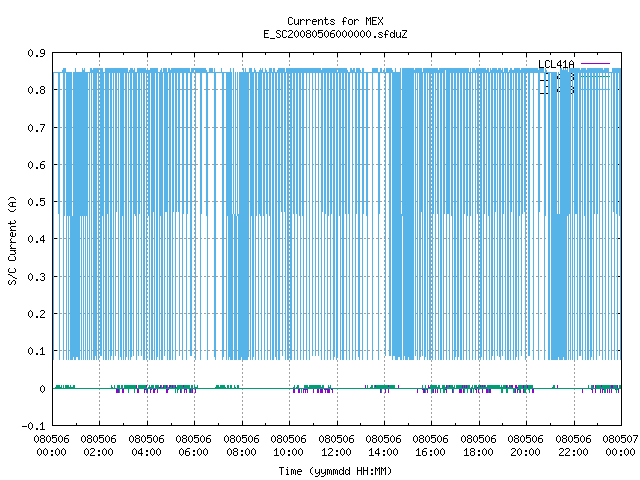Click the 0.4 y-axis tick label
Image resolution: width=640 pixels, height=480 pixels.
tap(36, 239)
